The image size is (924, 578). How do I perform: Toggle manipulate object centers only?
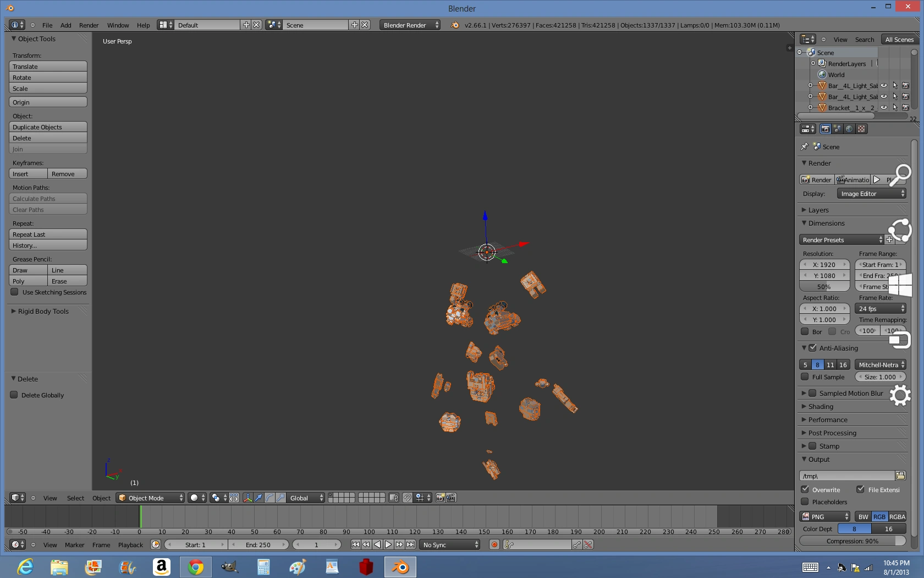pos(234,498)
